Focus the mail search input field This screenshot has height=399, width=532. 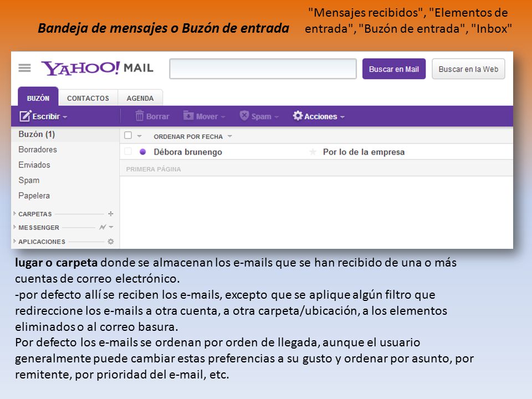click(263, 69)
